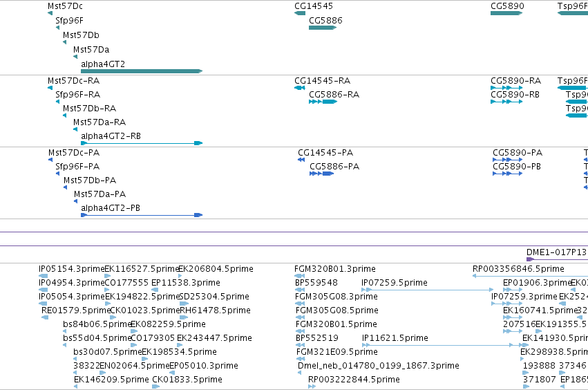Click the Mst57Dc-PA protein label
The height and width of the screenshot is (390, 588).
tap(74, 153)
